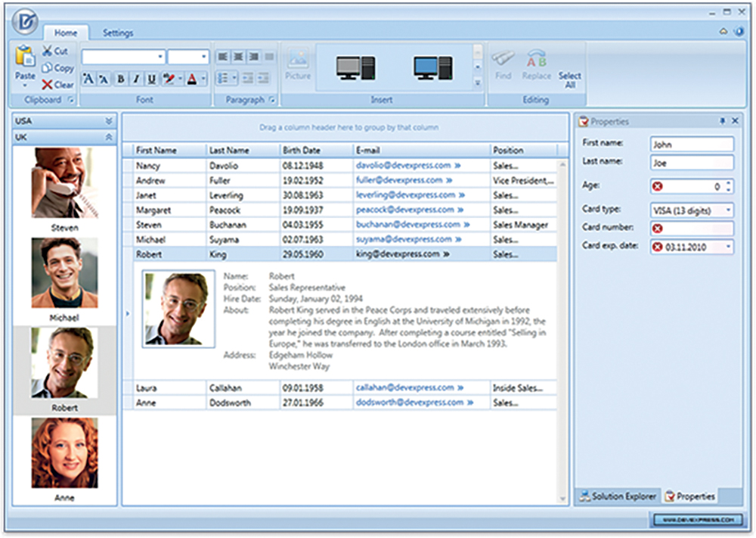
Task: Switch to the Settings ribbon tab
Action: coord(118,33)
